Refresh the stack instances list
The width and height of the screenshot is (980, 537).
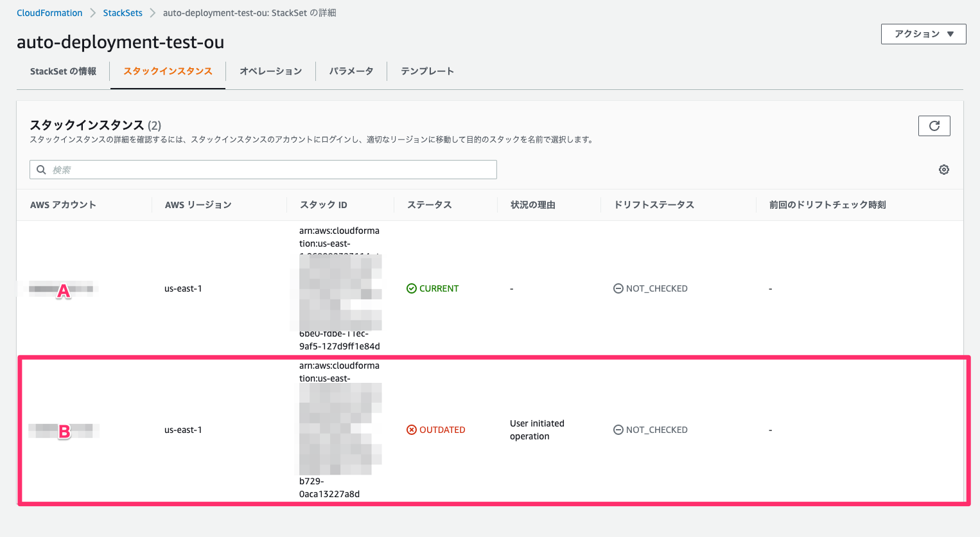[x=934, y=125]
